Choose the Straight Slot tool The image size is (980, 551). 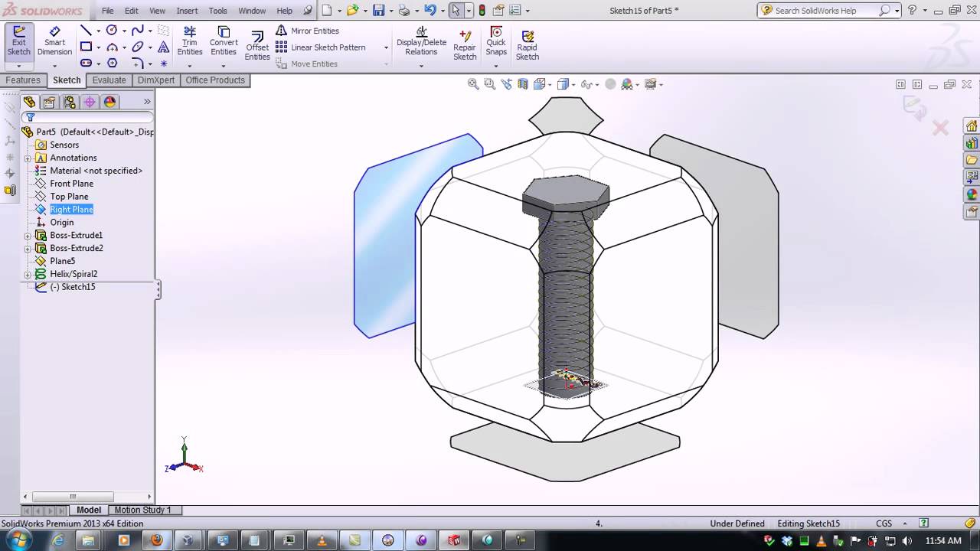point(86,64)
